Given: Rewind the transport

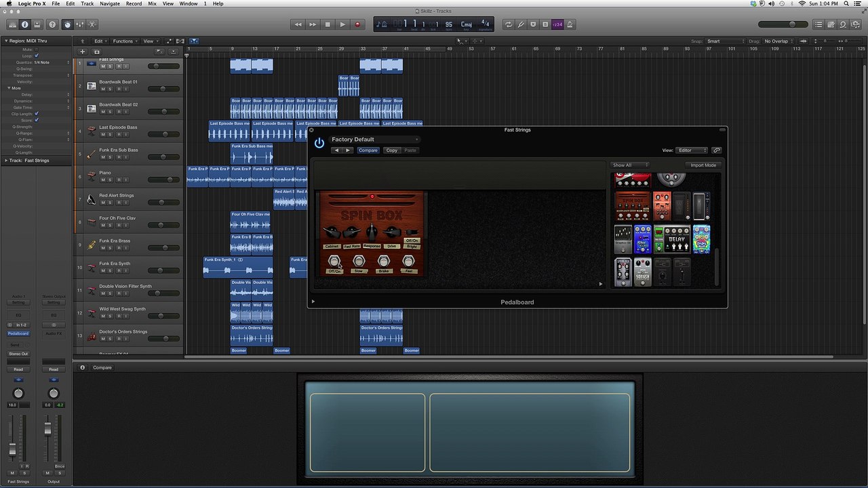Looking at the screenshot, I should (298, 24).
